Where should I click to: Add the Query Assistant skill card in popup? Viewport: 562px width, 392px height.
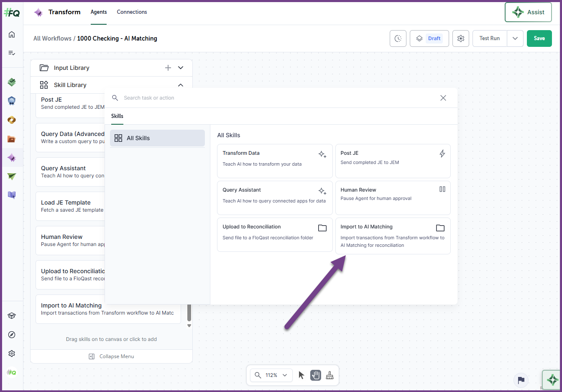pyautogui.click(x=275, y=198)
